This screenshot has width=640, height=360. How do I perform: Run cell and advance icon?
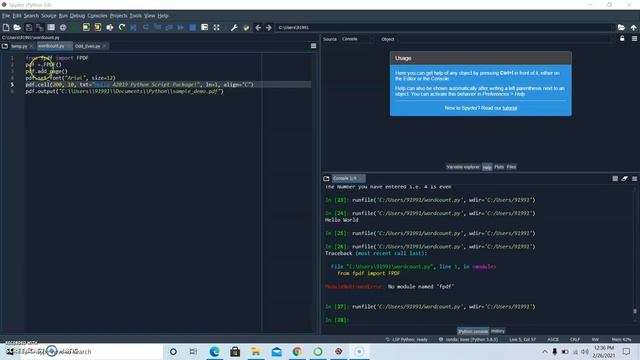click(x=98, y=27)
